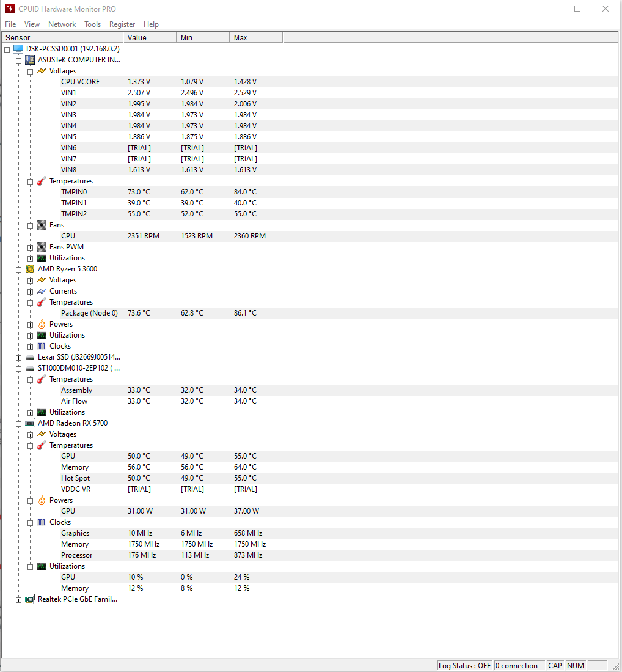This screenshot has width=622, height=672.
Task: Select the Assembly temperature row
Action: click(x=339, y=390)
